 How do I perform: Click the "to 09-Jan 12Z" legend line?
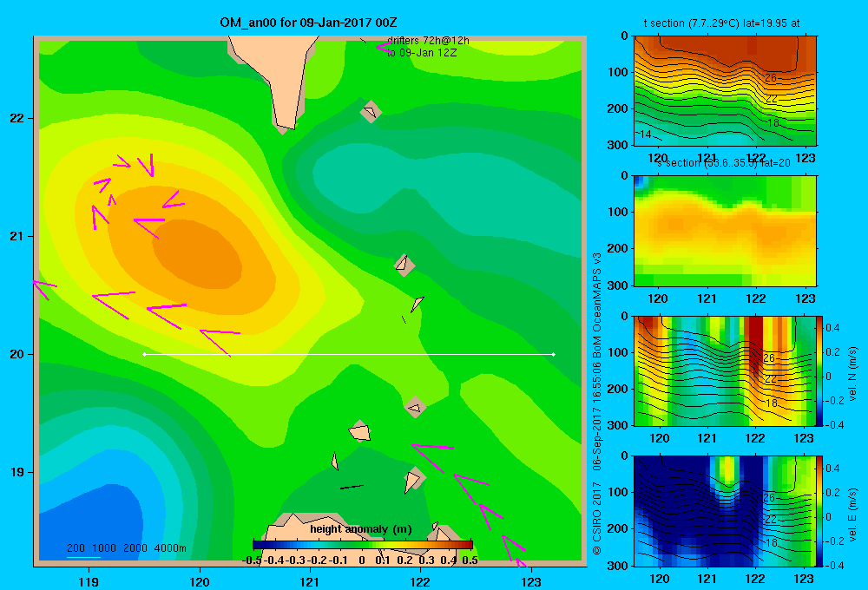pos(421,53)
